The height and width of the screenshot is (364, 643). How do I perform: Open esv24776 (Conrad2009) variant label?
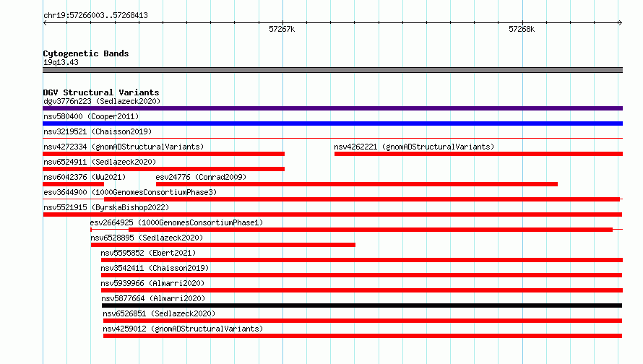[x=201, y=177]
